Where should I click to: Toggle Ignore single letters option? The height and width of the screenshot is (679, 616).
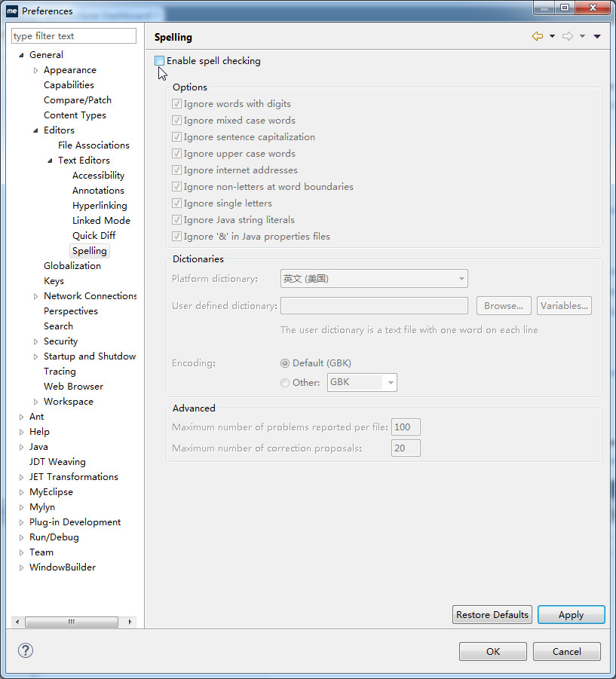point(176,203)
